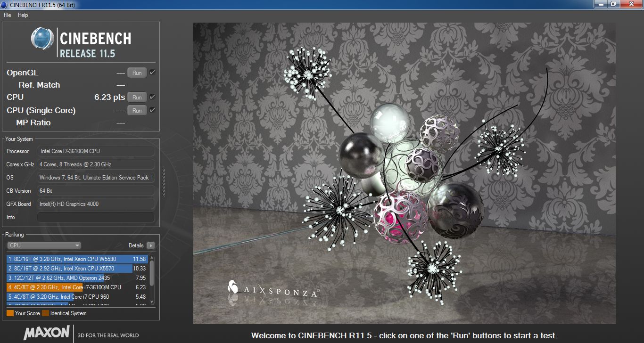Viewport: 644px width, 343px height.
Task: Restore down the Cinebench window
Action: point(613,4)
